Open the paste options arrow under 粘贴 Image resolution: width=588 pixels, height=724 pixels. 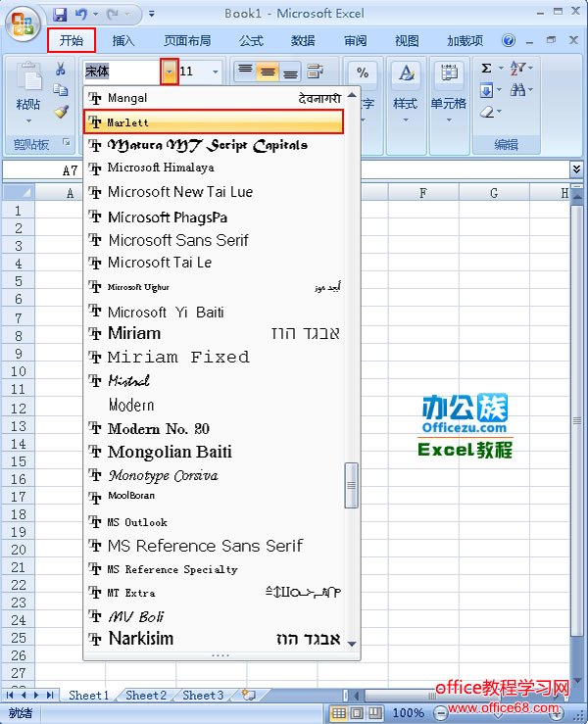(28, 121)
